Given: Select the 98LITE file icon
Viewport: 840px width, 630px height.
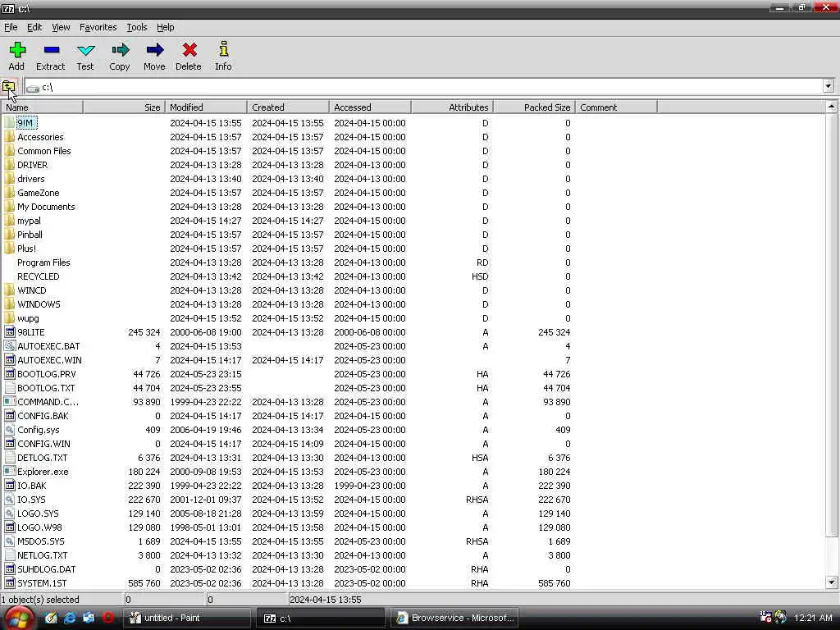Looking at the screenshot, I should (9, 332).
